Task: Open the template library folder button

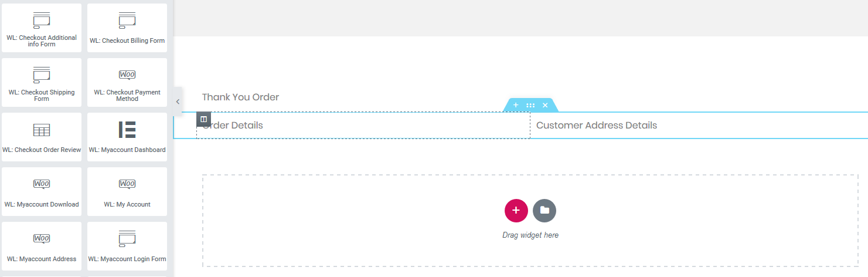Action: point(544,211)
